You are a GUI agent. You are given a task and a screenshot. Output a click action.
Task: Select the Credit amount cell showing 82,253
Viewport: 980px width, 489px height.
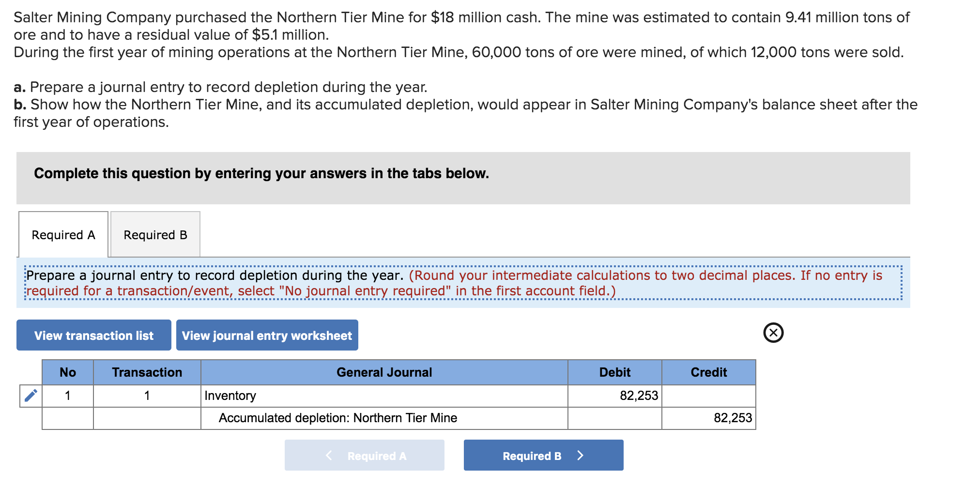[708, 417]
